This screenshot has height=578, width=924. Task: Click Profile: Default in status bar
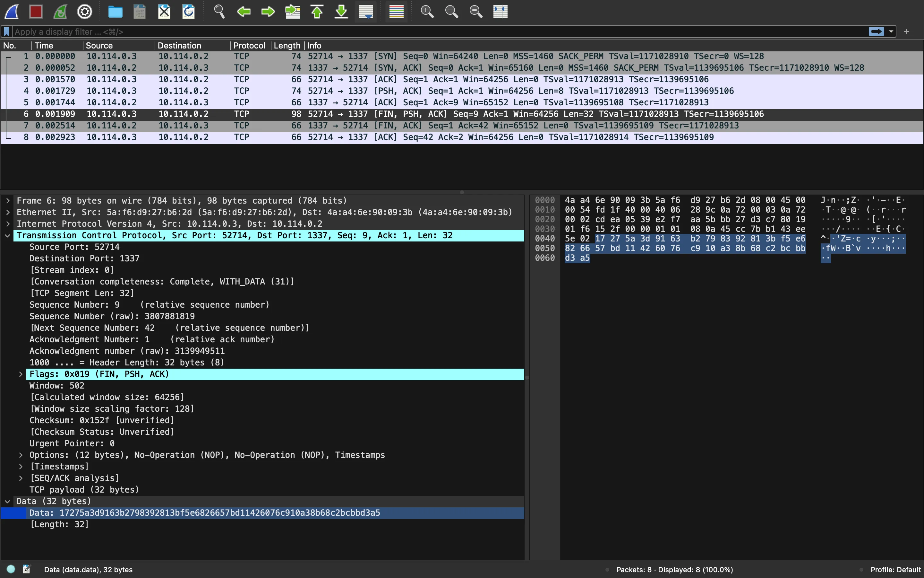click(x=895, y=570)
